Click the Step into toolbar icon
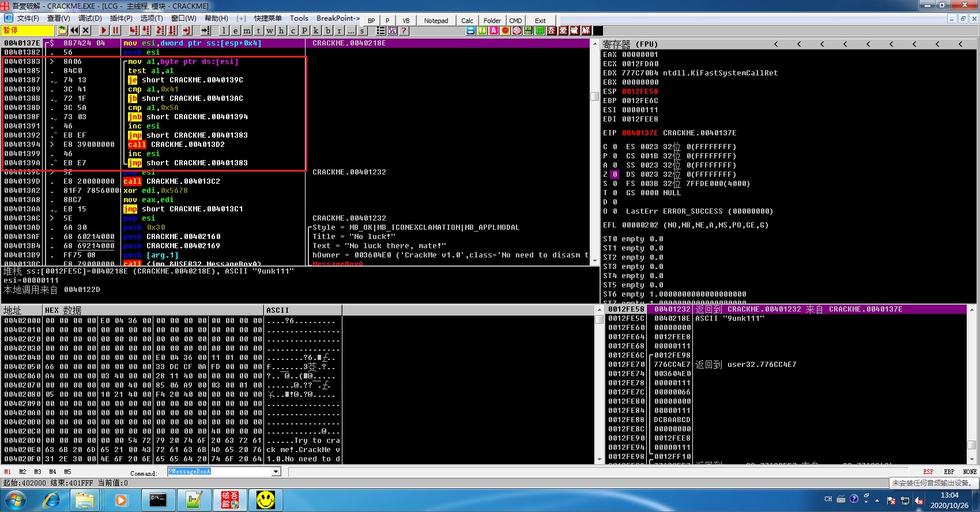The image size is (980, 512). pyautogui.click(x=134, y=31)
